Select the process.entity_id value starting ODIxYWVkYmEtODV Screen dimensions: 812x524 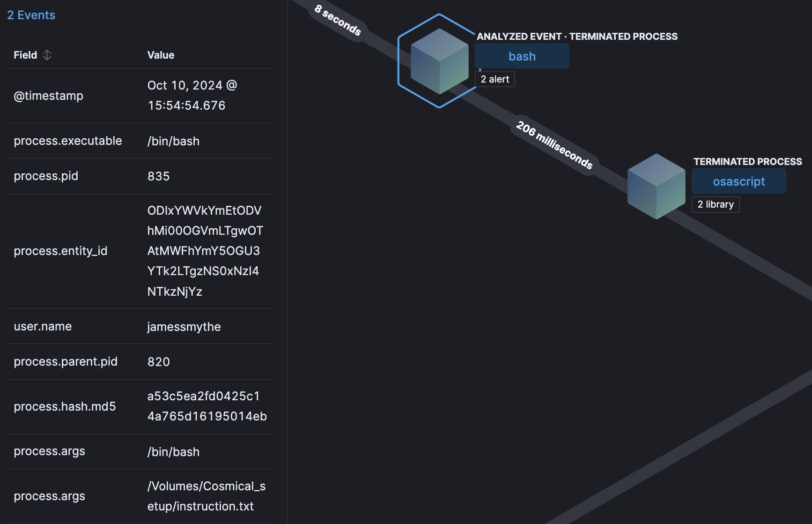point(205,251)
